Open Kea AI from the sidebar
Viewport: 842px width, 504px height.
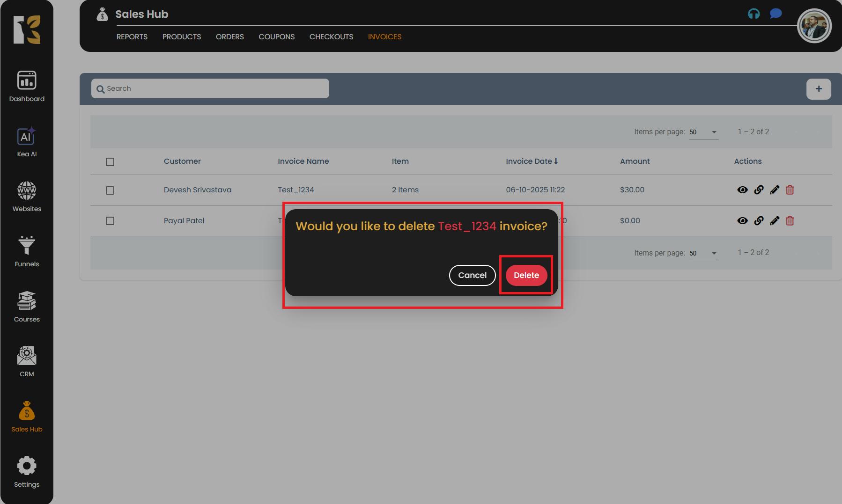pos(27,142)
